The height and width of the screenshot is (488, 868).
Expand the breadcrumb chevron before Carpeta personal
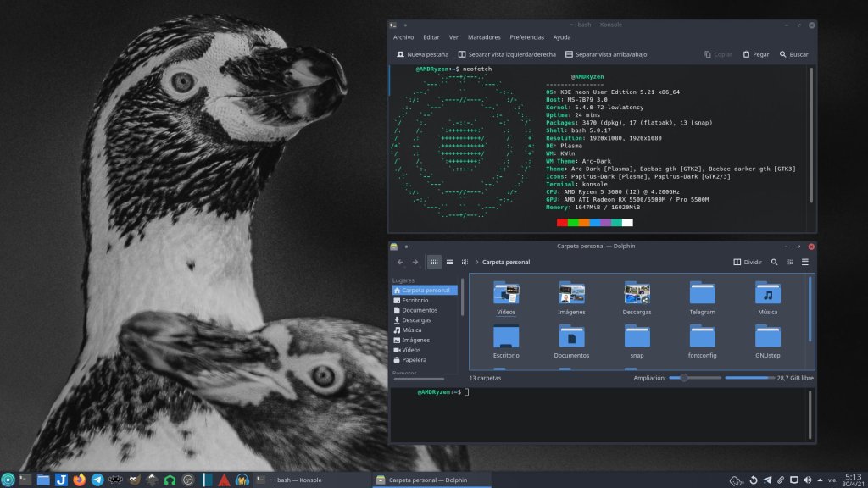click(476, 263)
